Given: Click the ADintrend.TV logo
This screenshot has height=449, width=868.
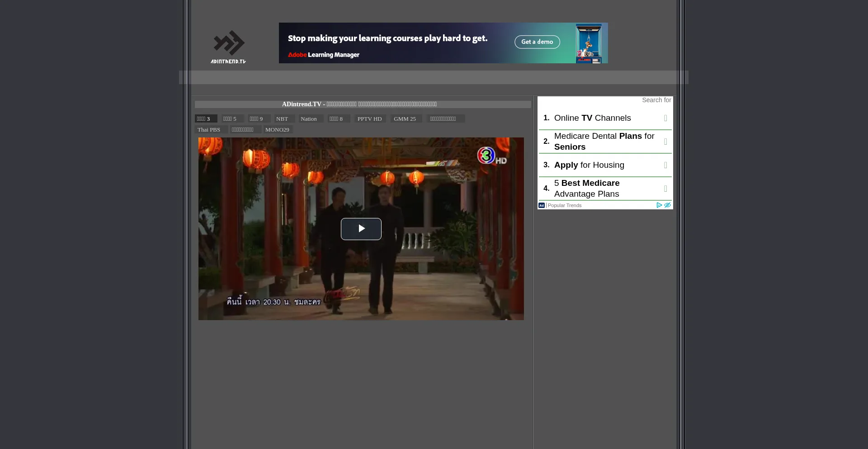Looking at the screenshot, I should click(x=228, y=47).
